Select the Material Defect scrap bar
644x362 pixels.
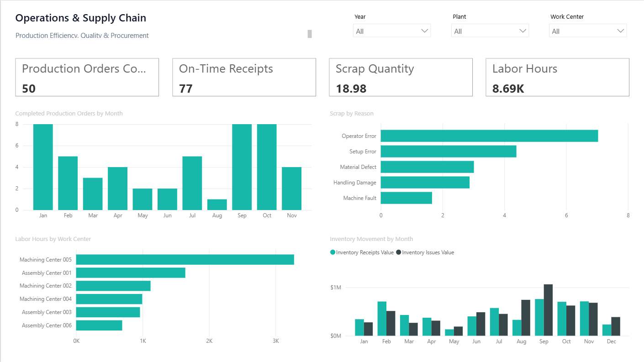click(x=428, y=167)
